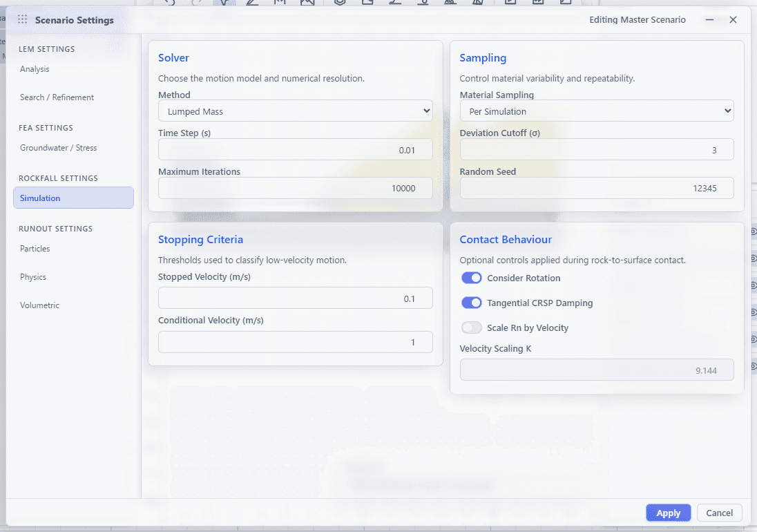Screen dimensions: 757x532
Task: Open the Volumetric settings page
Action: pos(39,305)
